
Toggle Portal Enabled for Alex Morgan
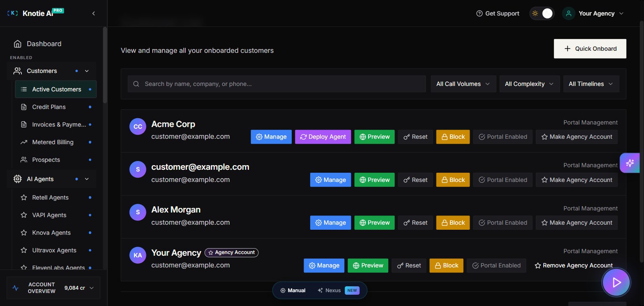tap(503, 223)
